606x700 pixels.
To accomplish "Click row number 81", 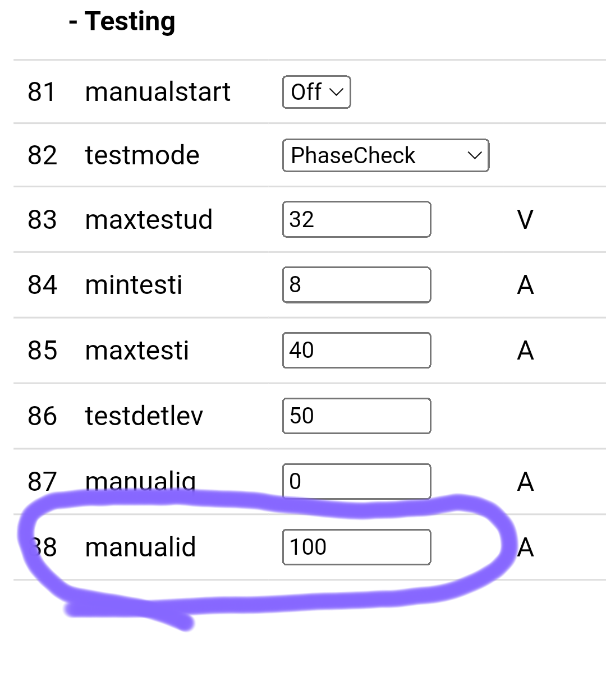I will (42, 92).
